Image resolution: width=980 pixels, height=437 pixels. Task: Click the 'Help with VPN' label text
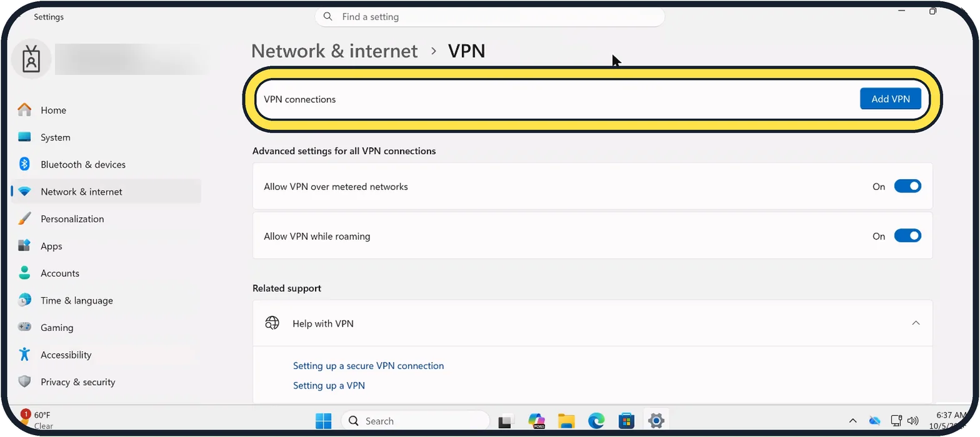coord(323,323)
